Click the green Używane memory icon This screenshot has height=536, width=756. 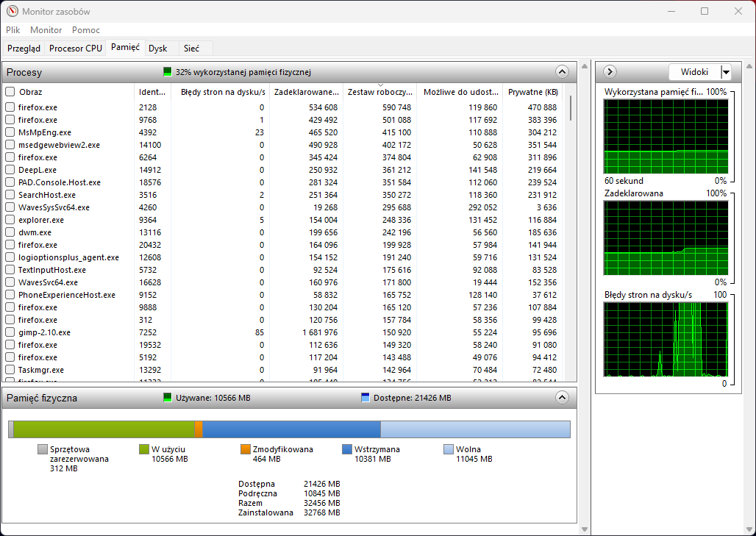coord(168,398)
